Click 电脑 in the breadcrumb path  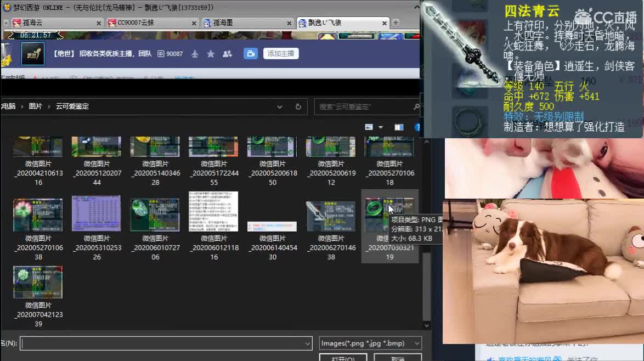coord(8,106)
